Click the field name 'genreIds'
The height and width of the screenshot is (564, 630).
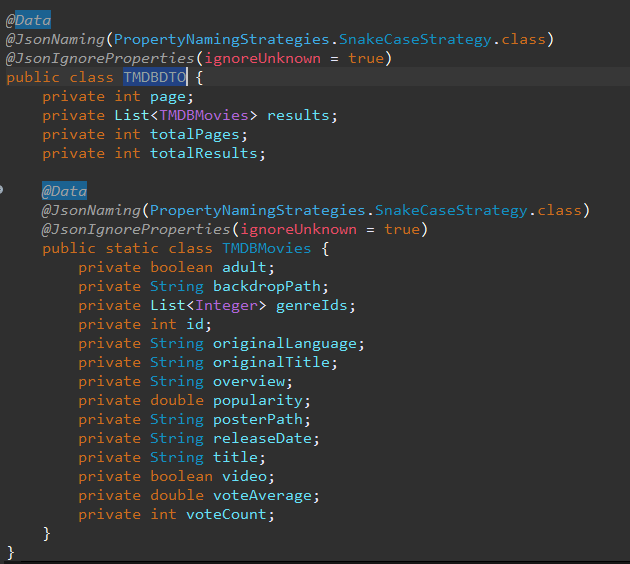point(311,306)
